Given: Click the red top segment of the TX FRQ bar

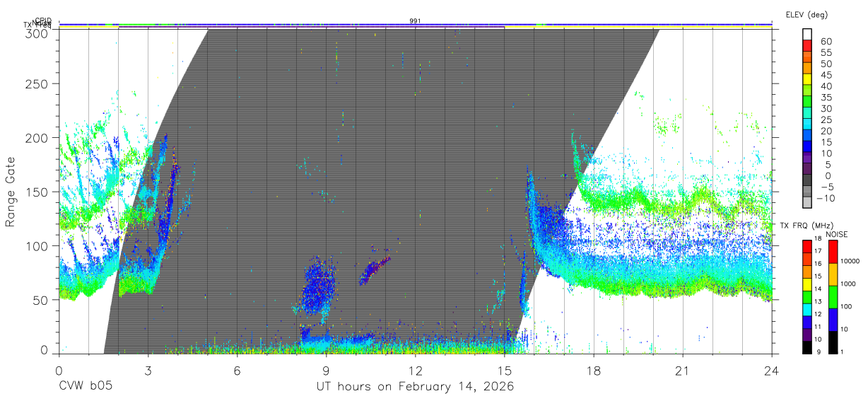Looking at the screenshot, I should pyautogui.click(x=807, y=246).
